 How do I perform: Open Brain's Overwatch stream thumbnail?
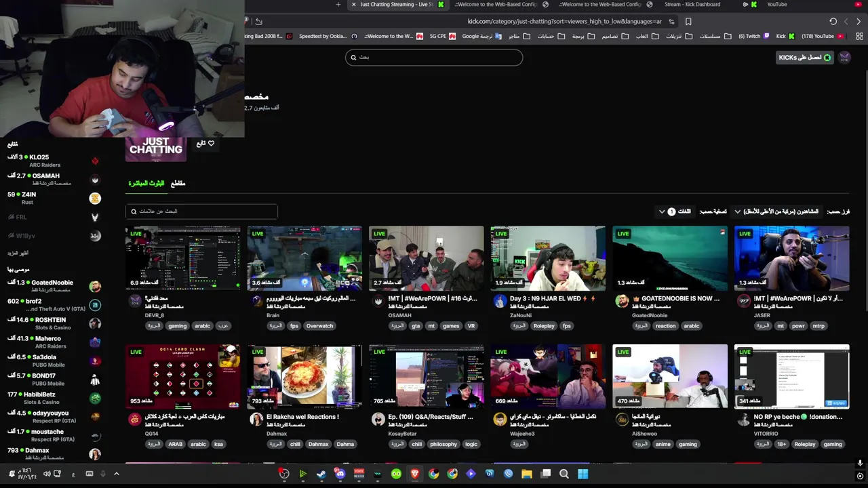304,258
